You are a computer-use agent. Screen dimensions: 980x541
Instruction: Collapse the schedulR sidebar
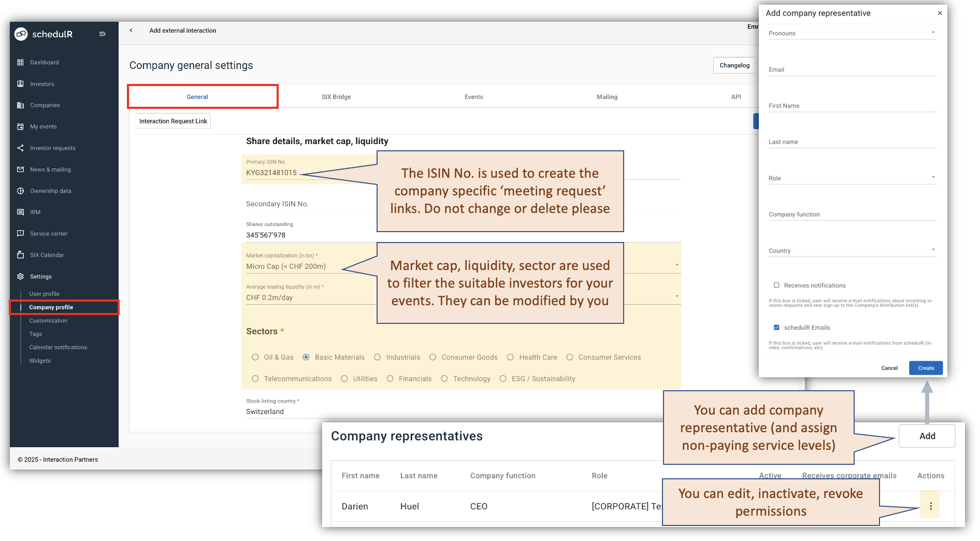pos(102,34)
